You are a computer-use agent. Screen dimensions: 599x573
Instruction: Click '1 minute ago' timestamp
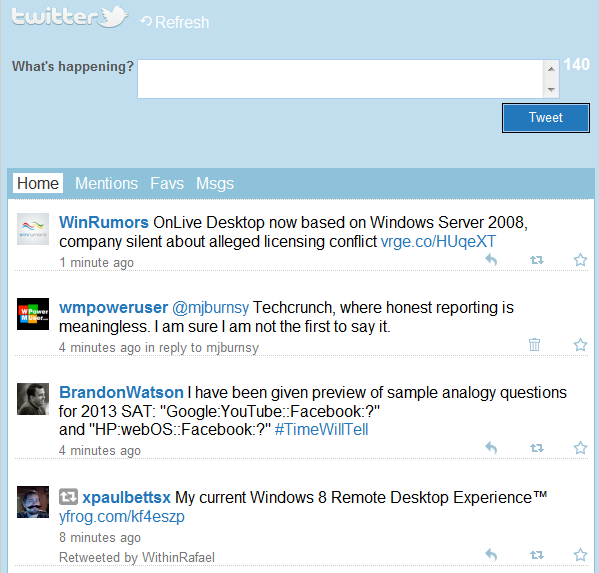[x=96, y=263]
